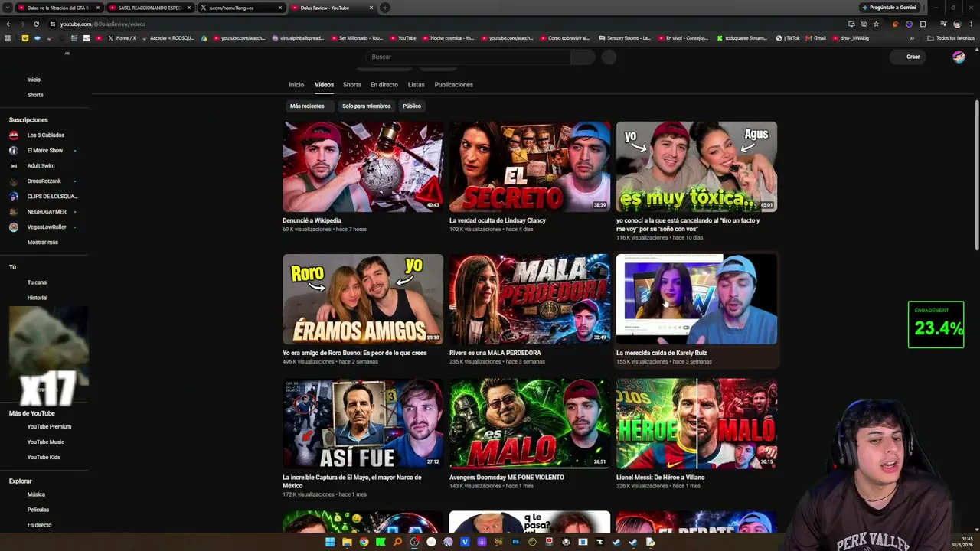Open the es muy tóxica video thumbnail
This screenshot has width=980, height=551.
click(x=697, y=167)
